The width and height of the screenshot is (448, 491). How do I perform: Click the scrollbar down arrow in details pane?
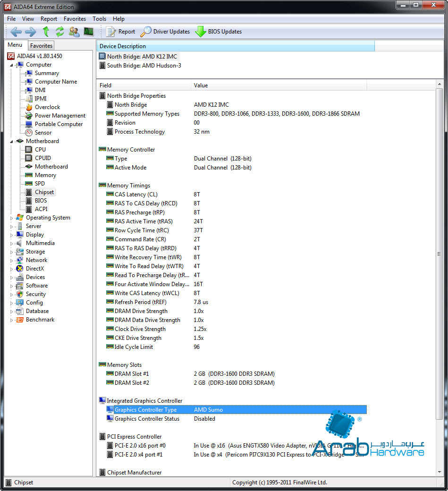coord(439,472)
